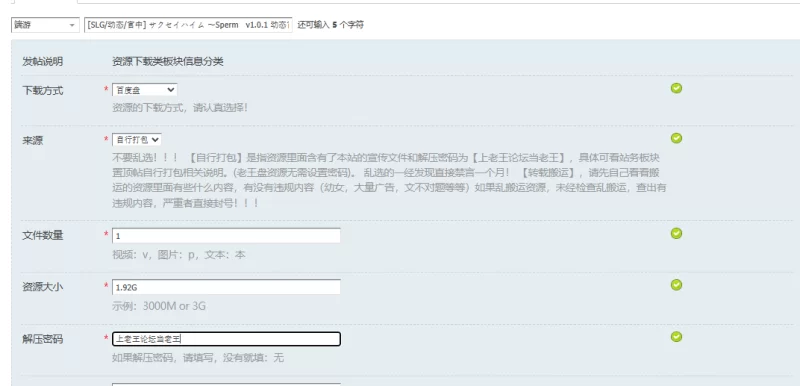Image resolution: width=800 pixels, height=386 pixels.
Task: Click the green checkmark beside 资源大小
Action: (676, 285)
